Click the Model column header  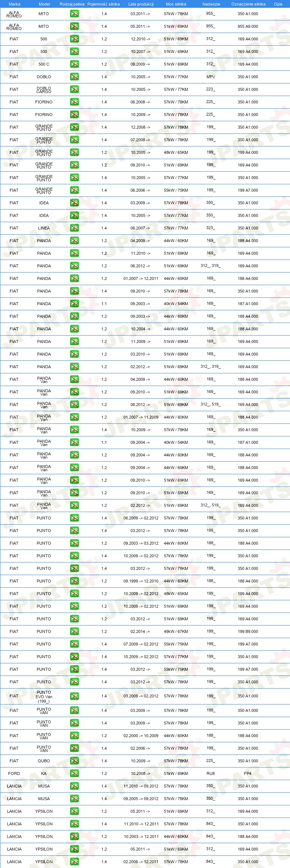click(44, 4)
